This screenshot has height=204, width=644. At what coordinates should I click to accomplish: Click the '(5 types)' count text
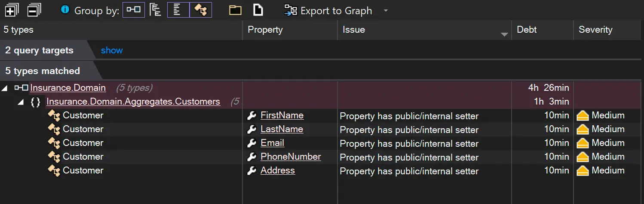tap(134, 88)
